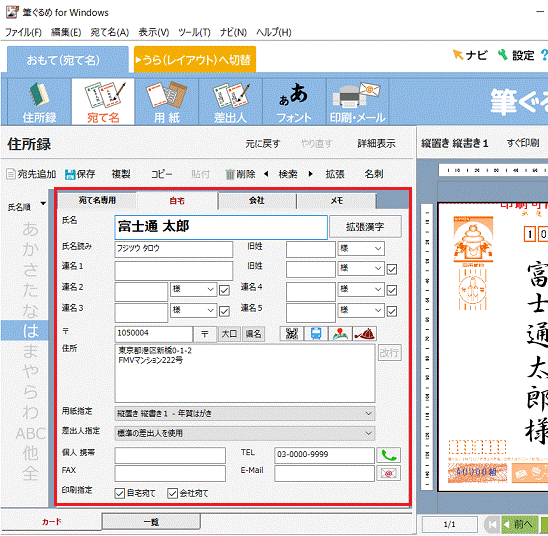The image size is (548, 536).
Task: Click the E-Mail envelope icon
Action: (x=389, y=473)
